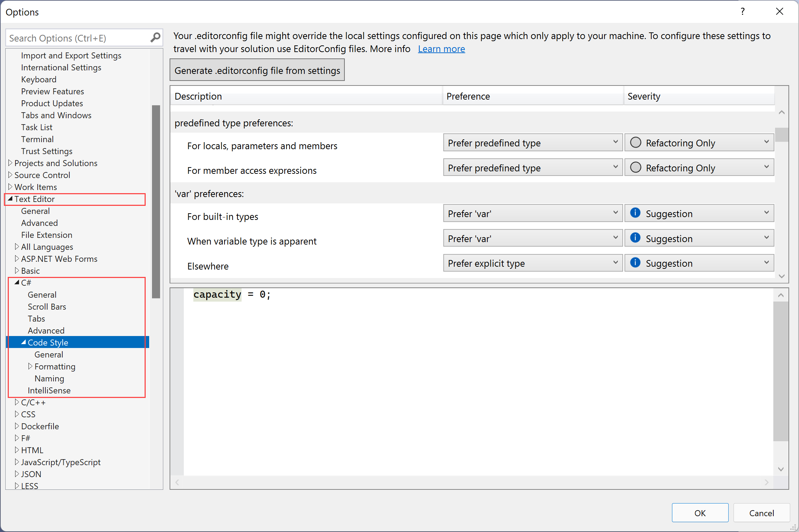Click the help question mark icon
This screenshot has width=799, height=532.
tap(742, 12)
